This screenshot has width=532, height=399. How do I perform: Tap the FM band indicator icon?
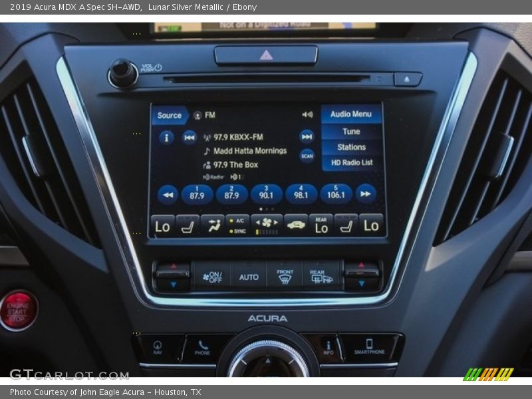[198, 115]
